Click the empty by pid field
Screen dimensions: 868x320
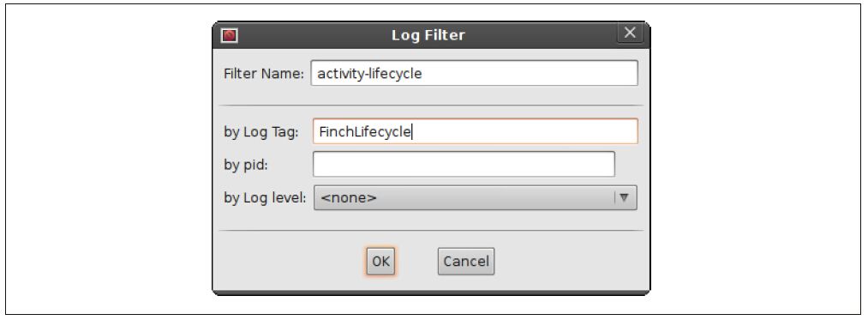[464, 164]
